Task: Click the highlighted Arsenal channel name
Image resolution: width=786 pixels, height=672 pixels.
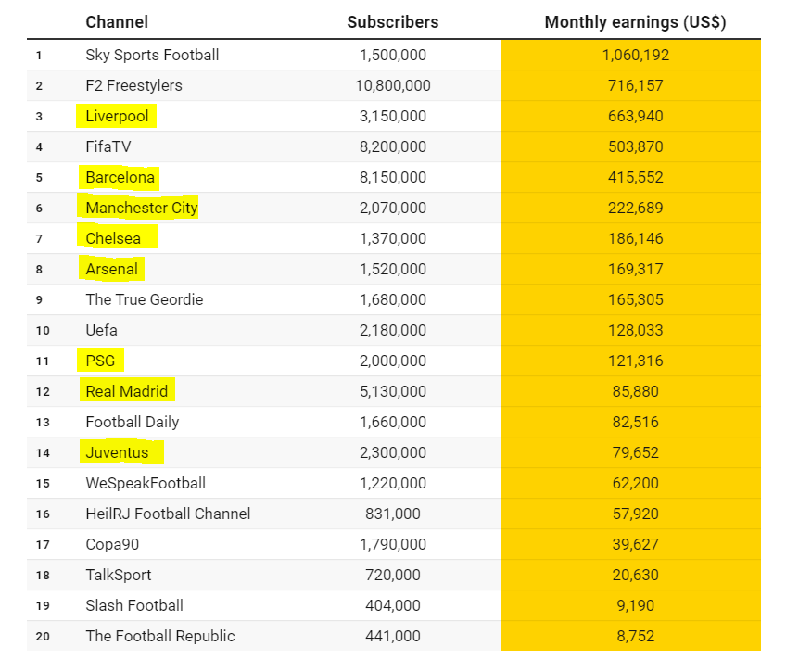Action: (x=111, y=269)
